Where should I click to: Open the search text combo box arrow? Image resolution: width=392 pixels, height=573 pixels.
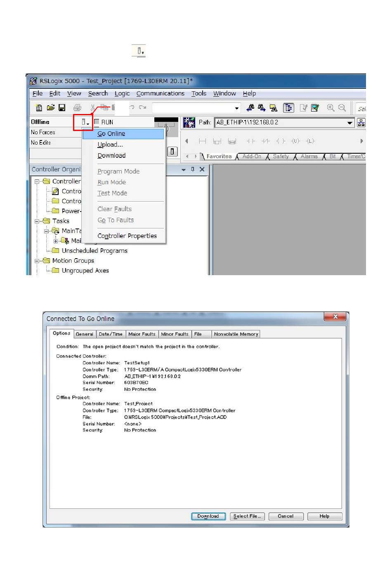237,108
